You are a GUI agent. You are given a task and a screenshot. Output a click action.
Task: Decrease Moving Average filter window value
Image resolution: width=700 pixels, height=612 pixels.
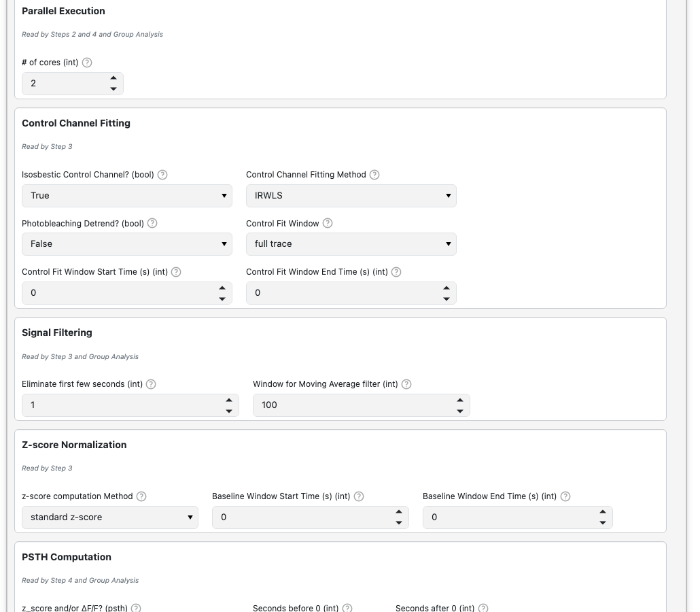[x=460, y=411]
